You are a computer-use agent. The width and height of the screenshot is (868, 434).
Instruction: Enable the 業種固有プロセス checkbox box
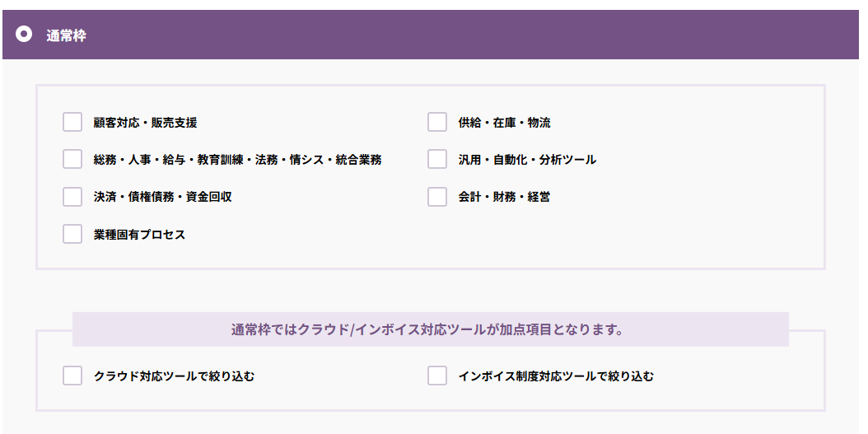[72, 234]
